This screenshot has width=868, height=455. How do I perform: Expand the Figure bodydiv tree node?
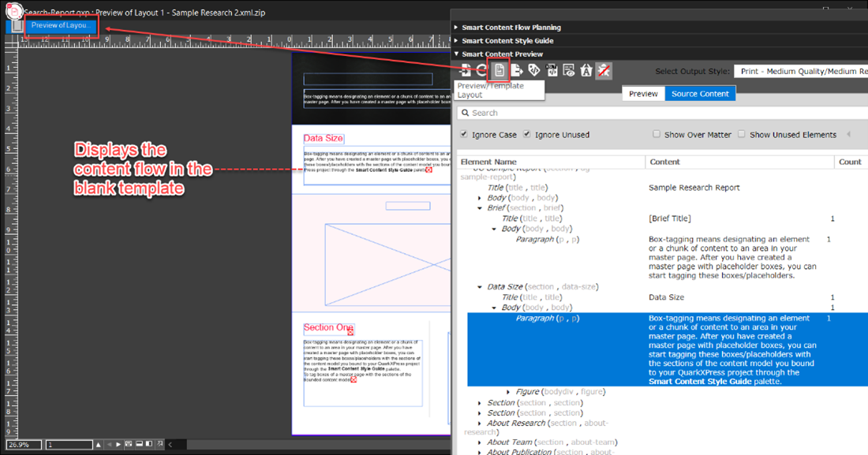pyautogui.click(x=508, y=392)
